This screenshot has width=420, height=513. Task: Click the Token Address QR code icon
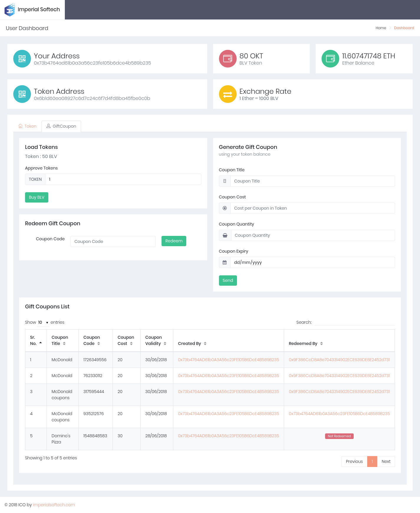click(22, 94)
